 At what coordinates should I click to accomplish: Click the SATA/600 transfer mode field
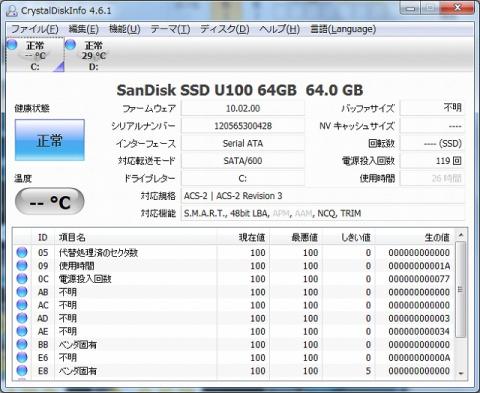click(243, 161)
